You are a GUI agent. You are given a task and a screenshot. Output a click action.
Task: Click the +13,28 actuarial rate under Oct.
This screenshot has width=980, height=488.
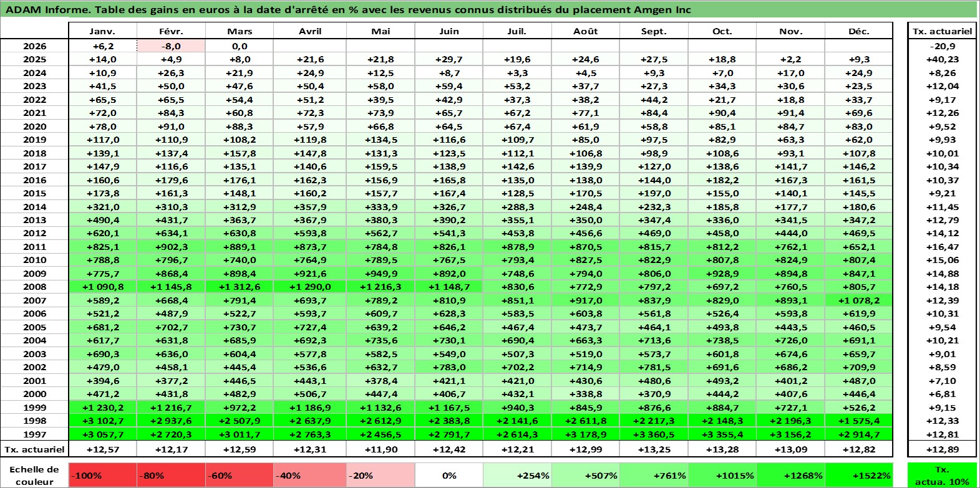(722, 449)
